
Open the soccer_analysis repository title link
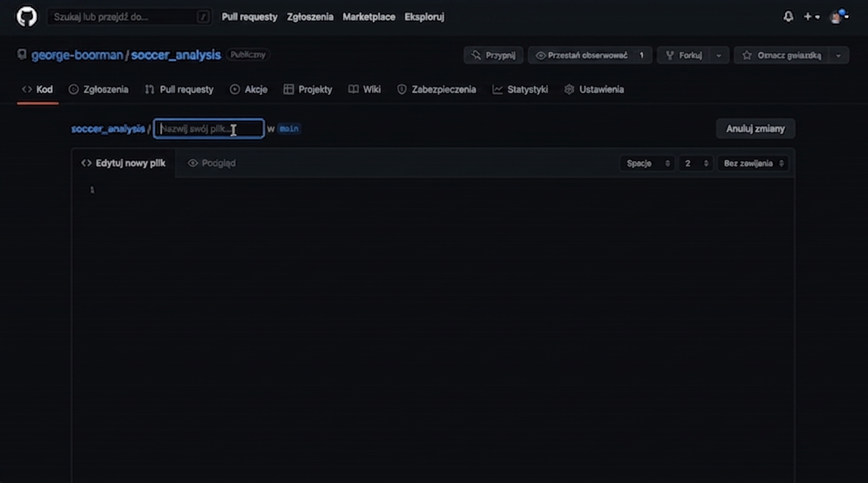[176, 55]
